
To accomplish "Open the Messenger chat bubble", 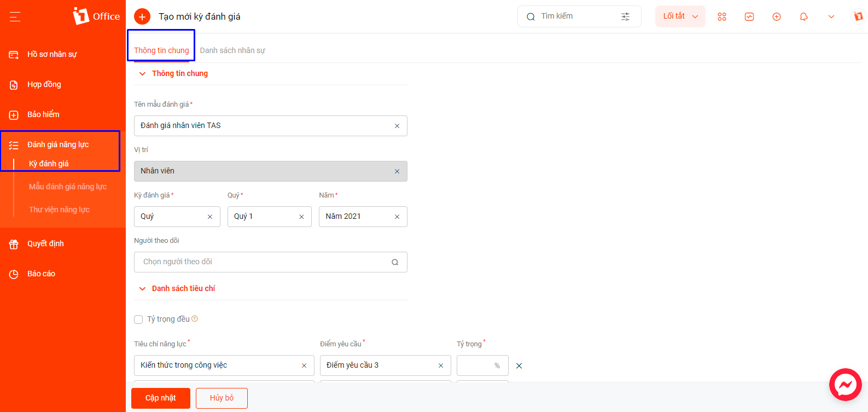I will tap(846, 385).
